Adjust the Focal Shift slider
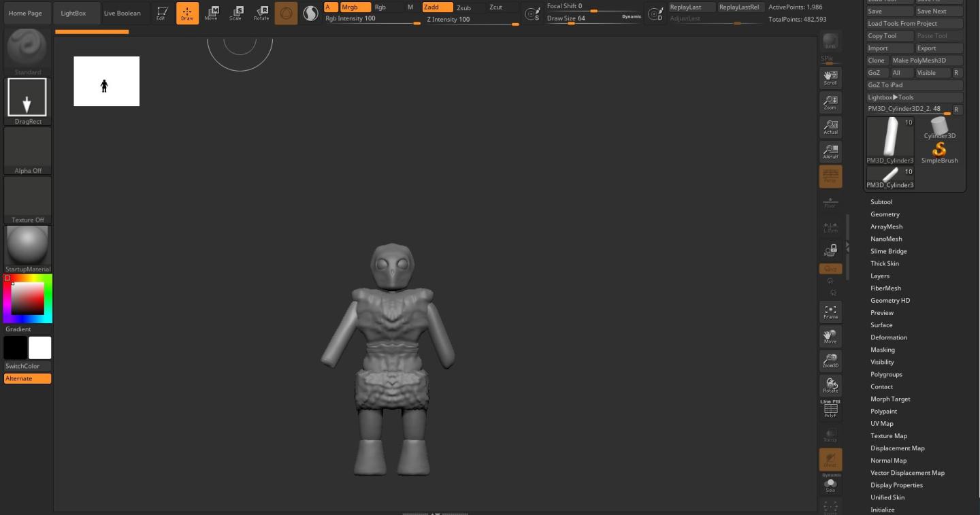This screenshot has height=515, width=980. [x=594, y=7]
